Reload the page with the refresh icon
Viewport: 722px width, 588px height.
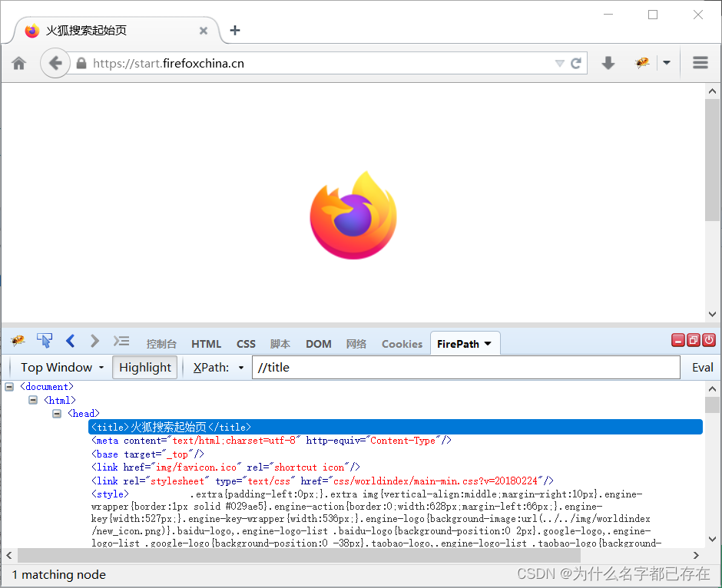(576, 63)
